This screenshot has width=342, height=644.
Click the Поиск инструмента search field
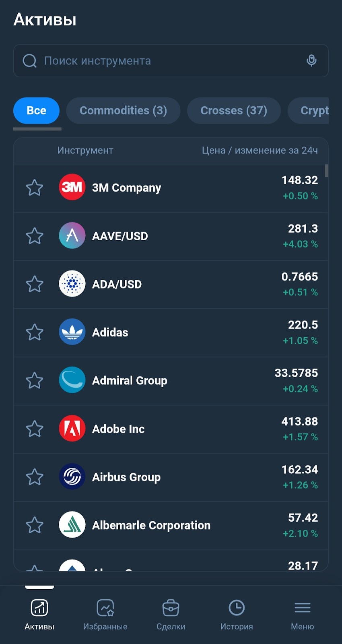[x=171, y=61]
